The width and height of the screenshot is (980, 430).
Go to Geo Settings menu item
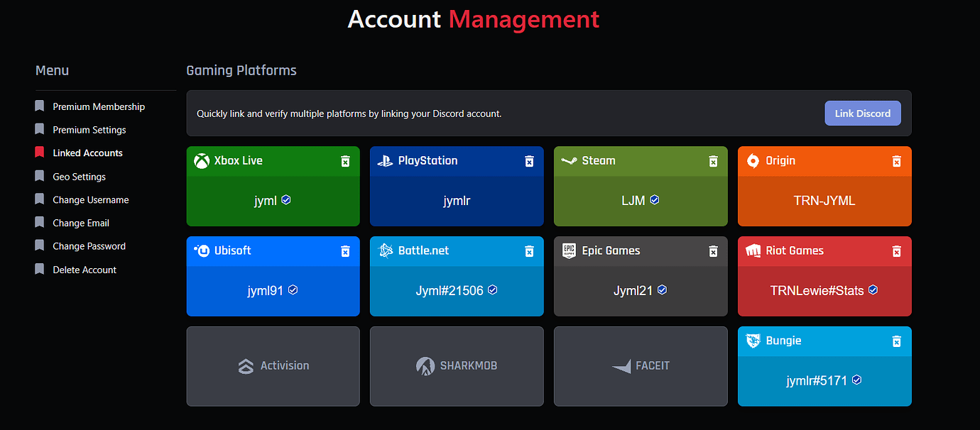pyautogui.click(x=79, y=177)
